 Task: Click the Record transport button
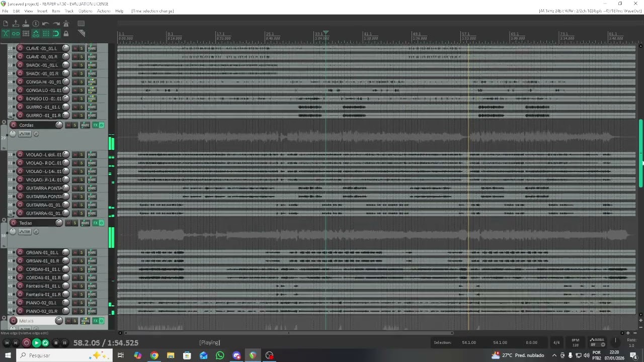26,343
